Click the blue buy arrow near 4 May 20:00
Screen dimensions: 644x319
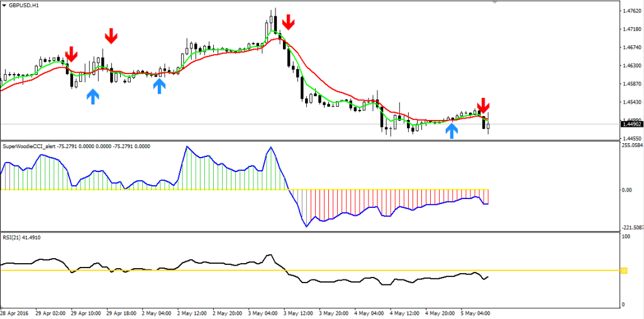(x=452, y=130)
